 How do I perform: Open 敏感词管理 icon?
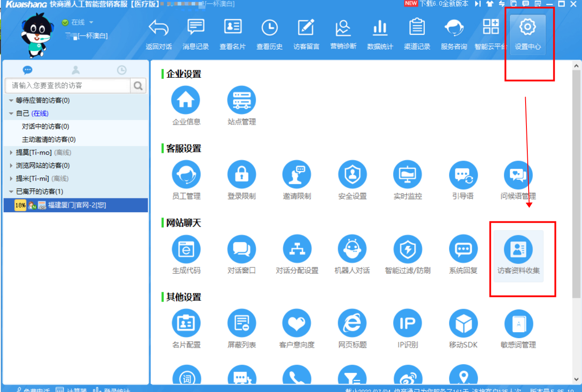coord(518,324)
